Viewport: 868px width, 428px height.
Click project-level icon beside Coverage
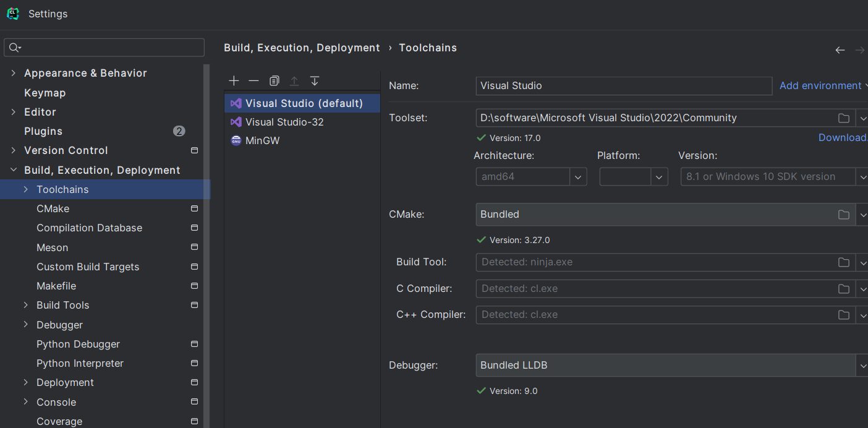tap(194, 421)
